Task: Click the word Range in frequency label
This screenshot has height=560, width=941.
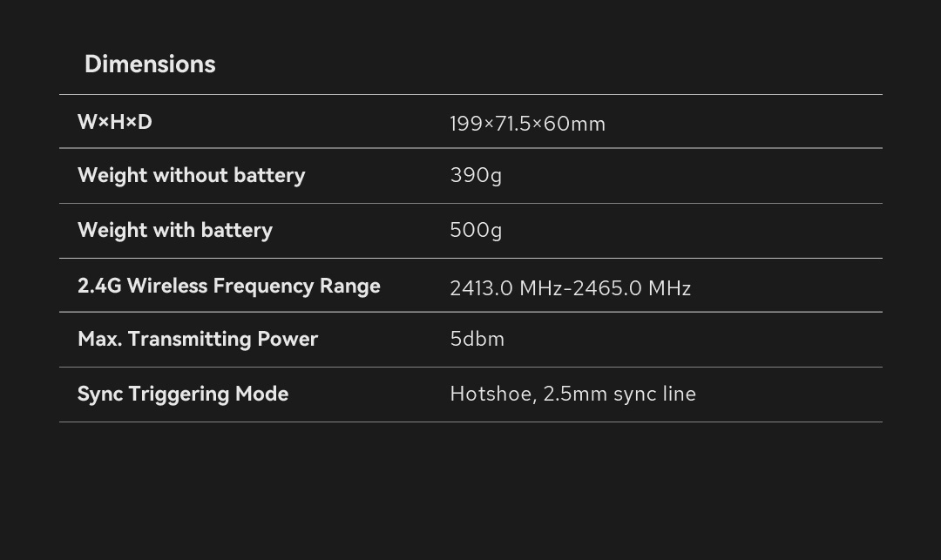Action: [350, 286]
